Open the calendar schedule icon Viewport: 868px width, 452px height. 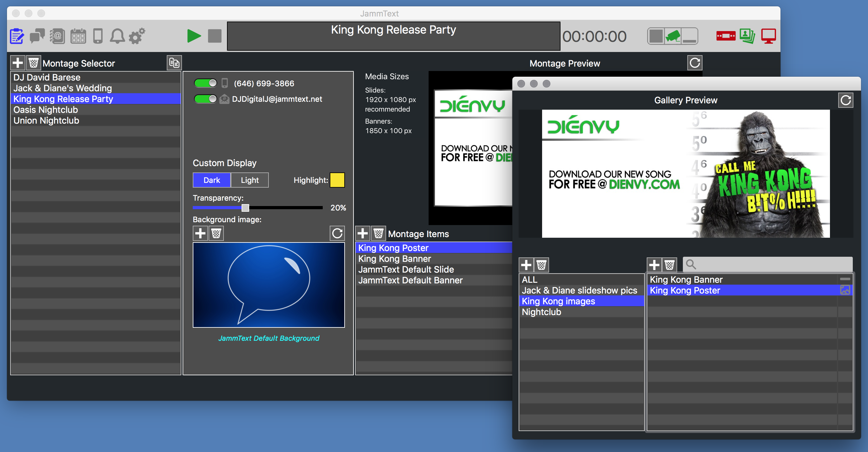78,36
